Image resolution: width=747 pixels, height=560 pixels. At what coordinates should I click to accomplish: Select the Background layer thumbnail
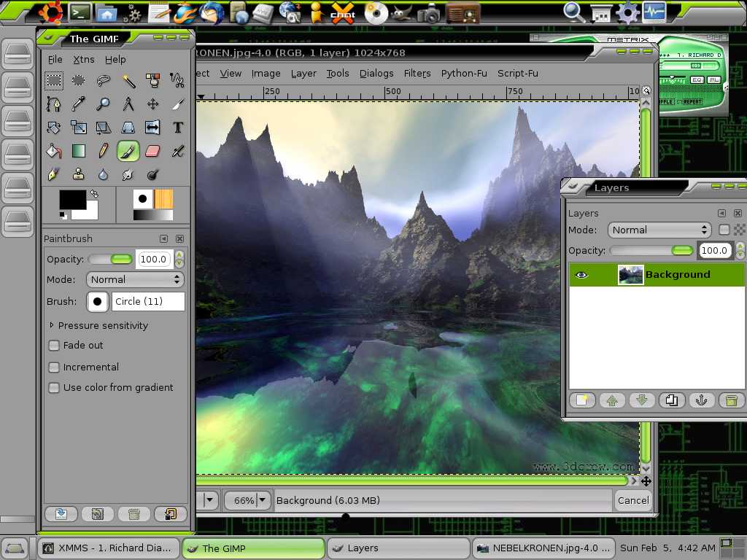click(630, 275)
